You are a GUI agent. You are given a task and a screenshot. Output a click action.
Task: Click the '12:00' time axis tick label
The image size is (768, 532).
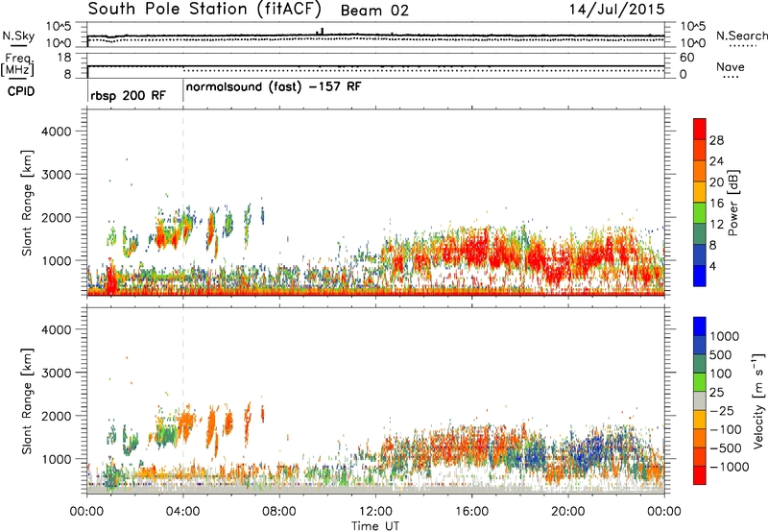tap(375, 512)
